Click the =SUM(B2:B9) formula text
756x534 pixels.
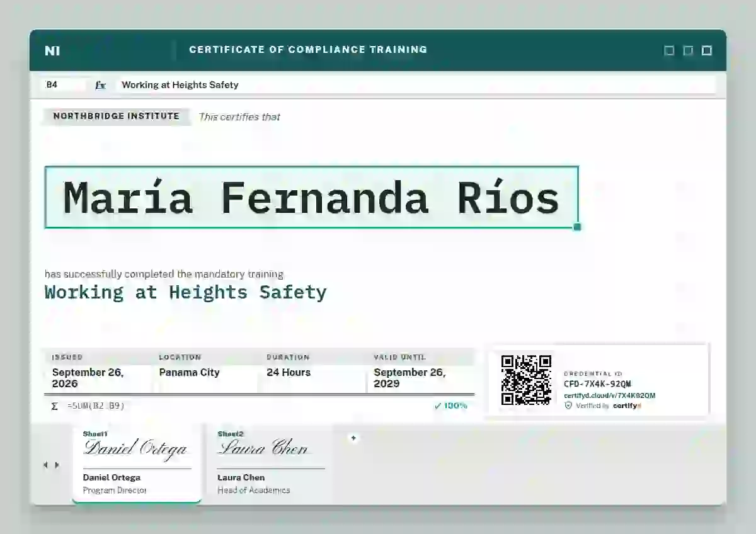point(96,406)
